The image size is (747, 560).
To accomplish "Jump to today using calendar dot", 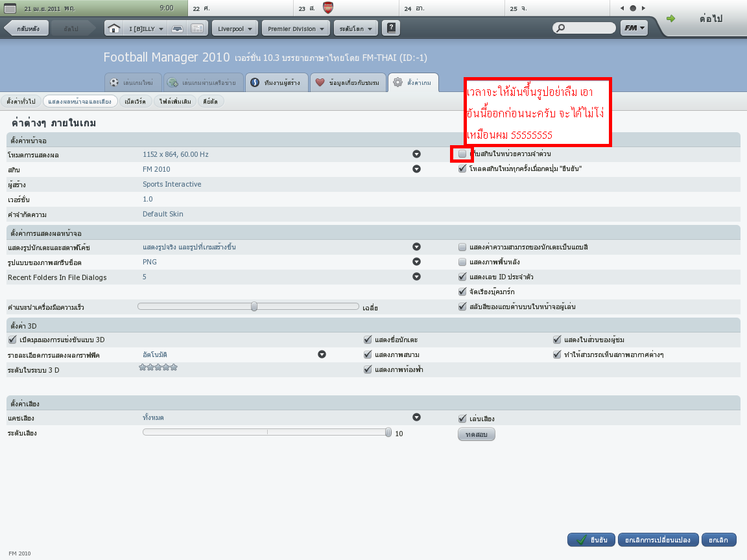I will pos(633,8).
